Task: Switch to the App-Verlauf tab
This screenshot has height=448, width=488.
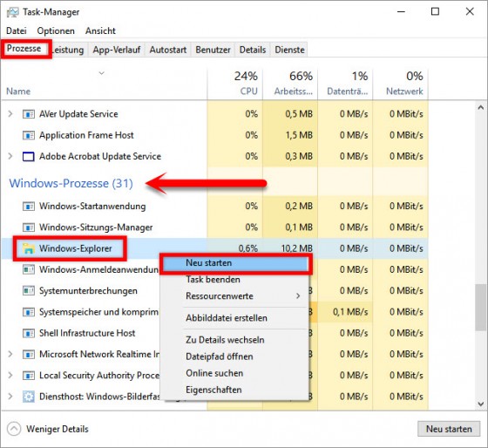Action: 117,50
